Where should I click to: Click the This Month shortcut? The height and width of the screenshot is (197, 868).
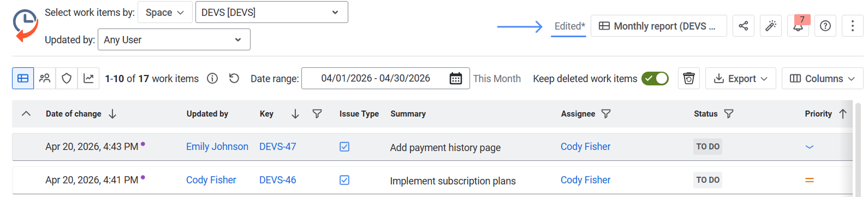497,78
